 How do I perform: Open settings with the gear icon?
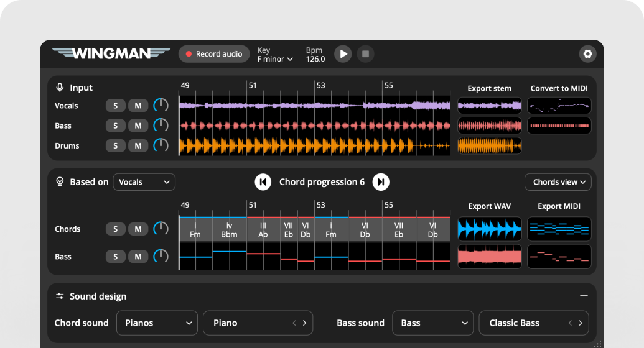pos(587,54)
